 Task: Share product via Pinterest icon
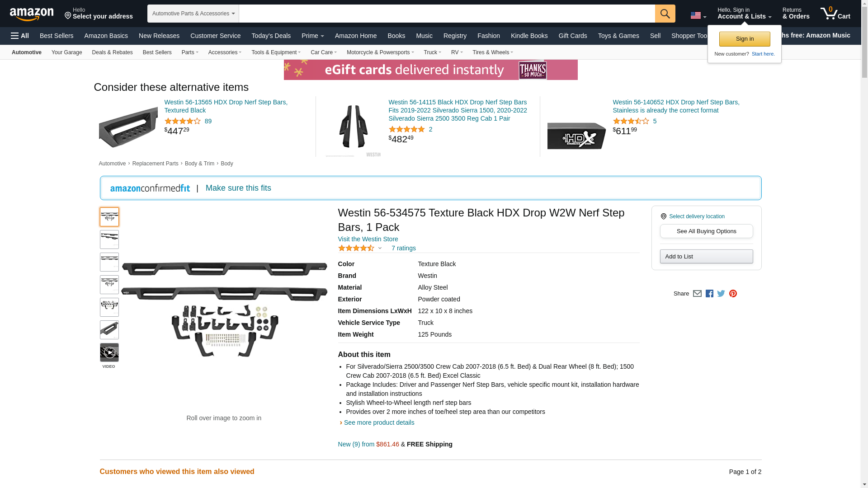pos(733,294)
